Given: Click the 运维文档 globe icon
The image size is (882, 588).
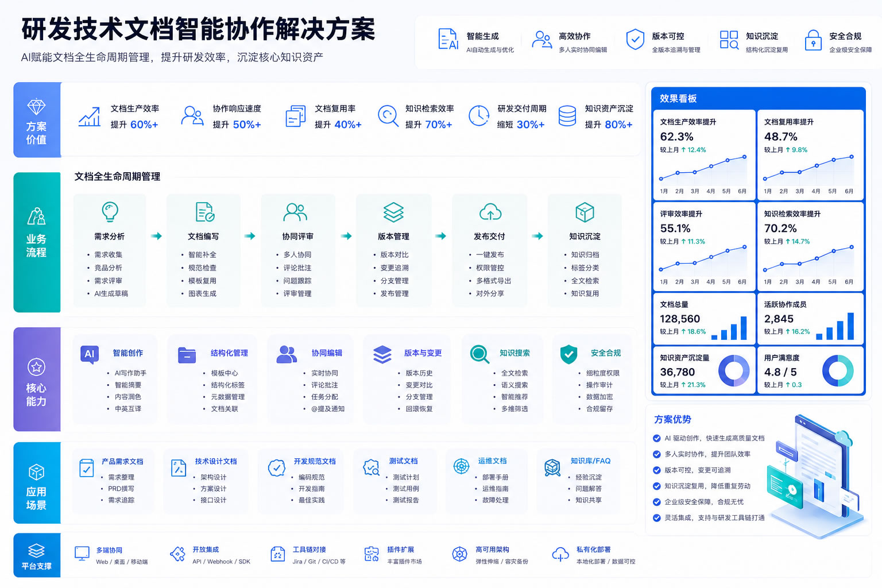Looking at the screenshot, I should tap(462, 466).
